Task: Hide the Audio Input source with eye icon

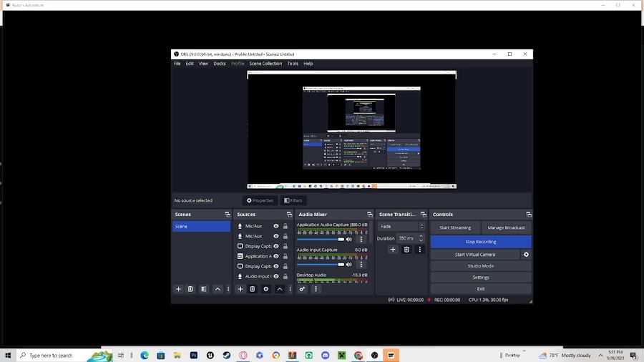Action: pyautogui.click(x=276, y=276)
